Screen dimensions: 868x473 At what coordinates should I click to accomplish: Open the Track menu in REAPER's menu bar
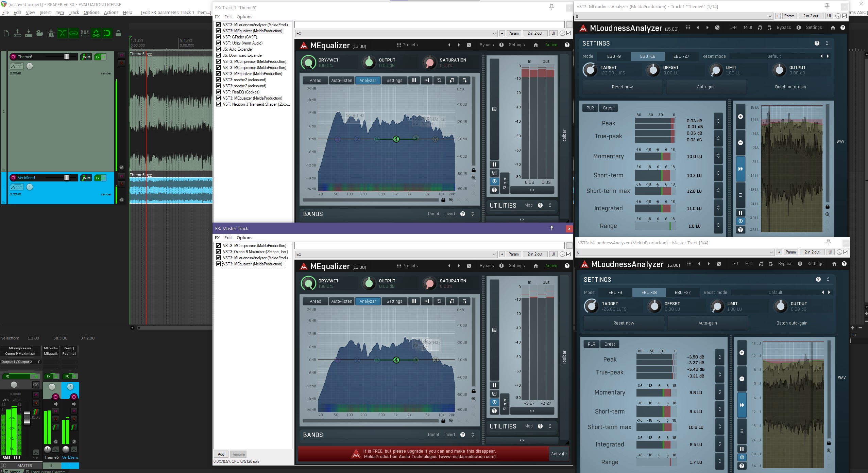click(73, 13)
